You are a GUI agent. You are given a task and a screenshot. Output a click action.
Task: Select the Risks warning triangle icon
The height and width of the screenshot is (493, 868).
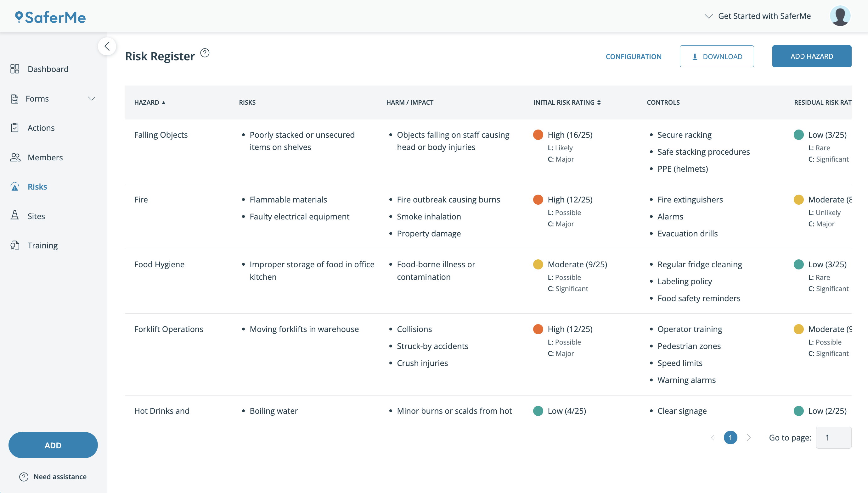coord(15,186)
